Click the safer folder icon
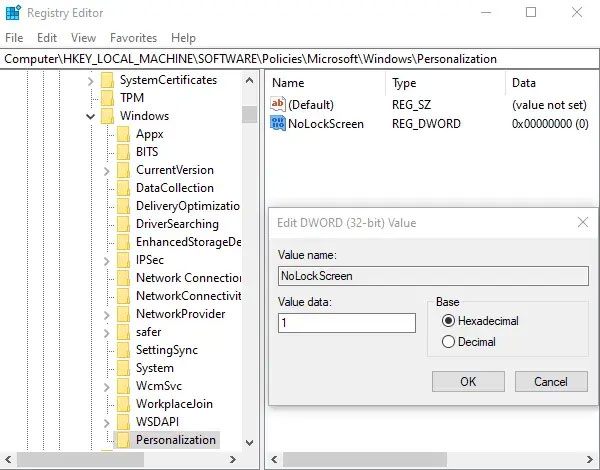The width and height of the screenshot is (600, 470). [124, 332]
